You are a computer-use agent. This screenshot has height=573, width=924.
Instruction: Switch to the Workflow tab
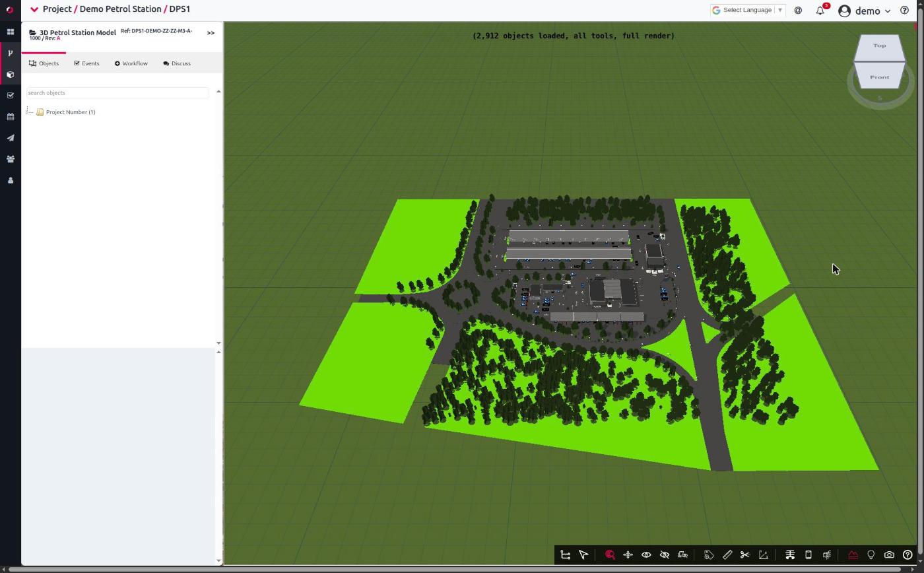point(131,63)
